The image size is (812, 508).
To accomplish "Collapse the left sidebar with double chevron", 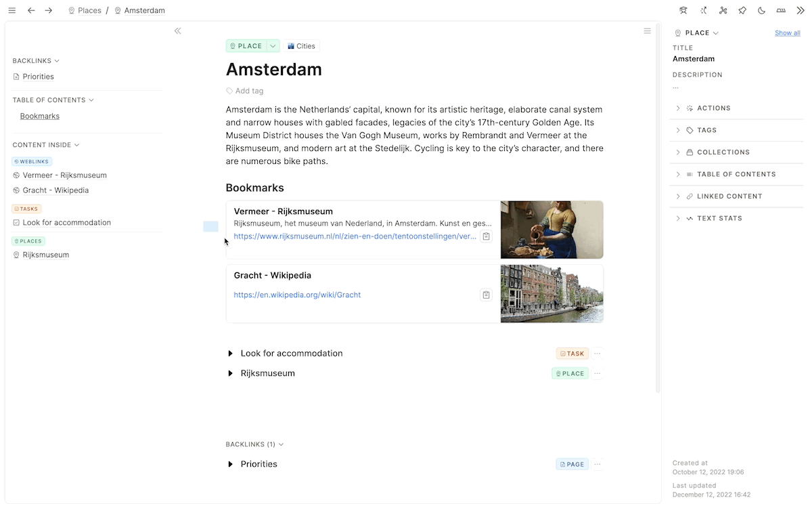I will click(178, 31).
